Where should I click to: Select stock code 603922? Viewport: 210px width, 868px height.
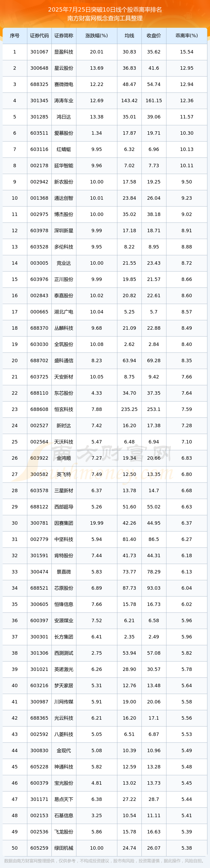(x=39, y=458)
